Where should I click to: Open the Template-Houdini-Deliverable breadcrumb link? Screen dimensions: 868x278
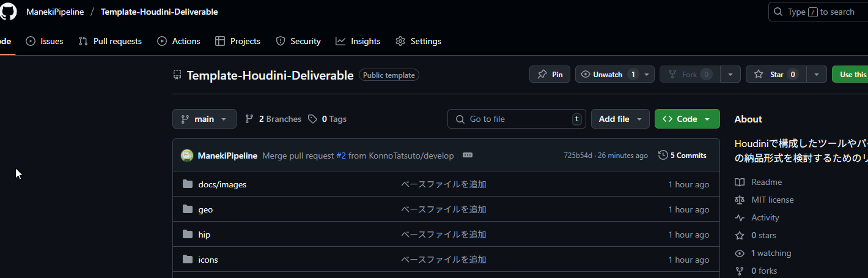(159, 12)
